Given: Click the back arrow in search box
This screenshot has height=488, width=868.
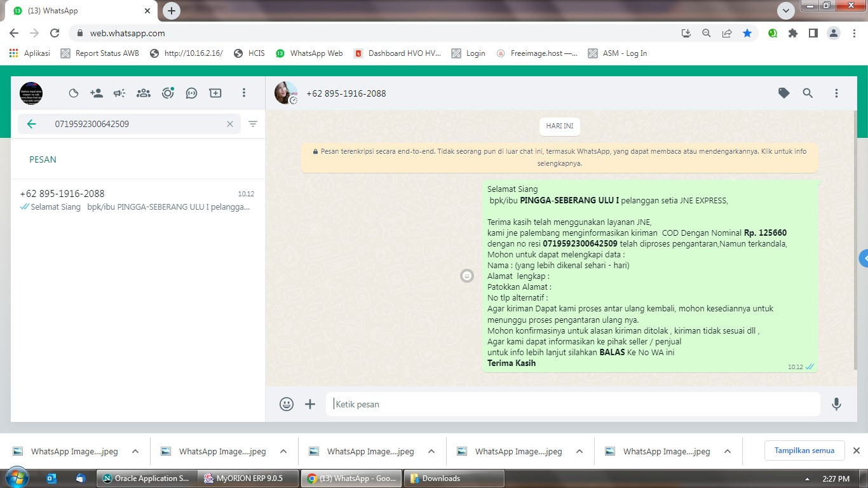Looking at the screenshot, I should pyautogui.click(x=32, y=124).
